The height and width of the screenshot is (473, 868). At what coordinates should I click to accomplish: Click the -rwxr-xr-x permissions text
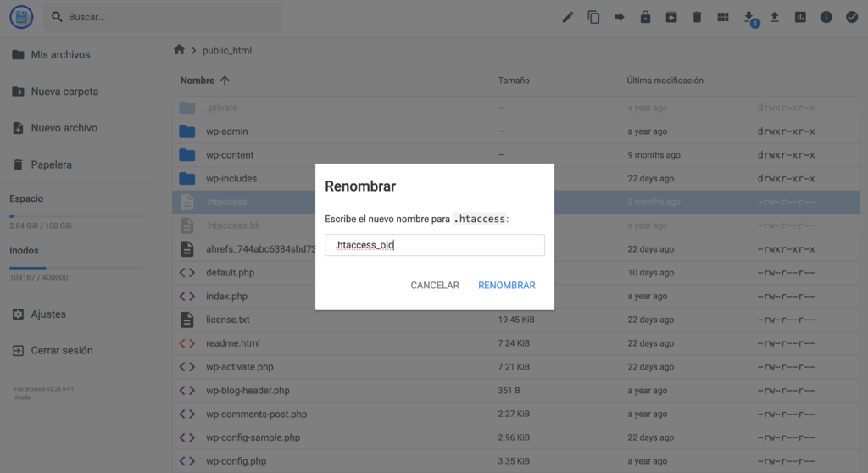pyautogui.click(x=786, y=249)
